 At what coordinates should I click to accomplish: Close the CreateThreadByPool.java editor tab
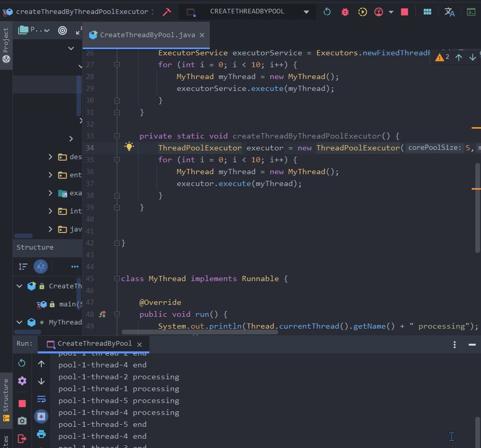coord(202,35)
